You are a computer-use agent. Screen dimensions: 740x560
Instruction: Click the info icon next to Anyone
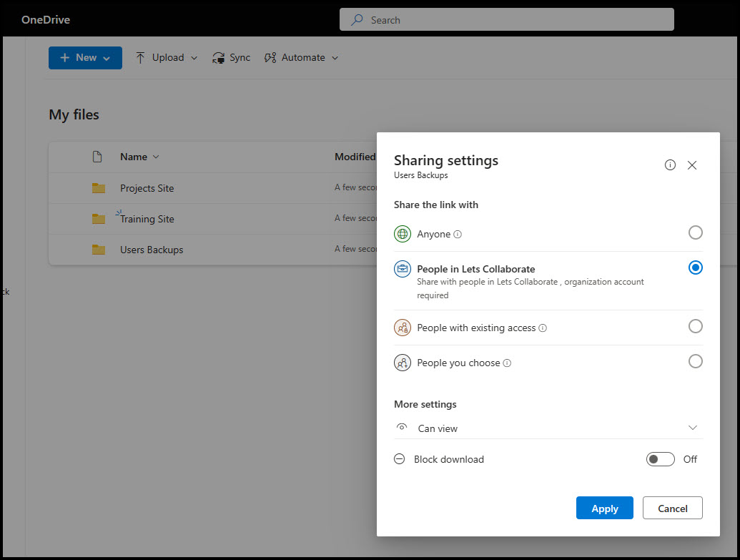click(x=458, y=235)
